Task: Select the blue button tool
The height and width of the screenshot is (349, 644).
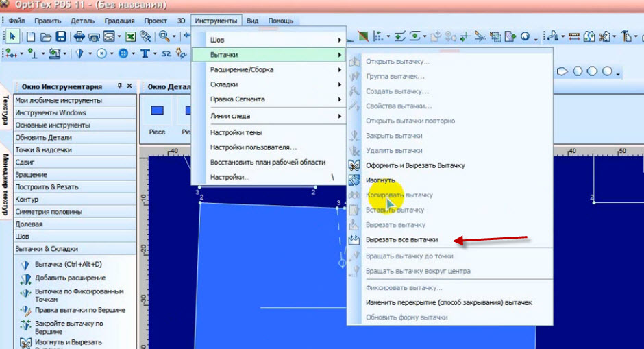Action: [123, 53]
